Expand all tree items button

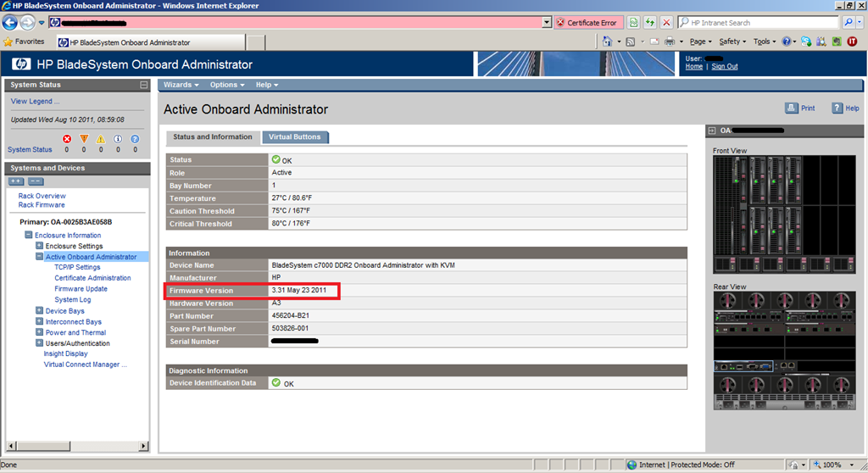tap(16, 181)
